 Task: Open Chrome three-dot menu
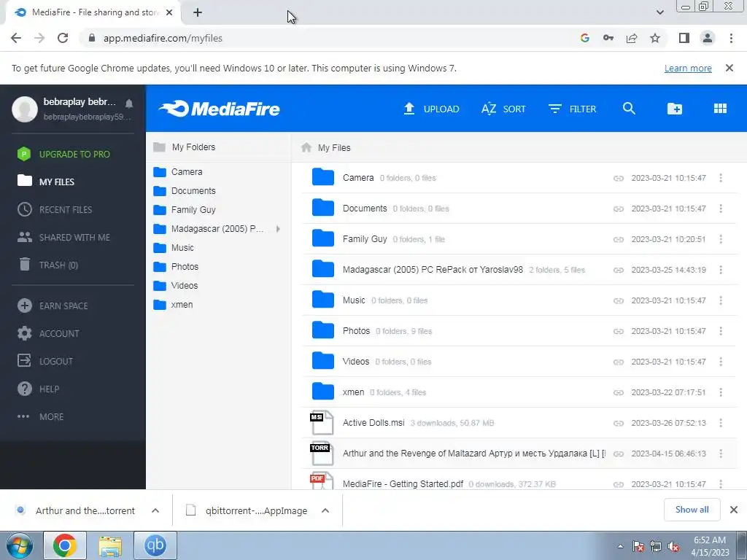point(731,38)
